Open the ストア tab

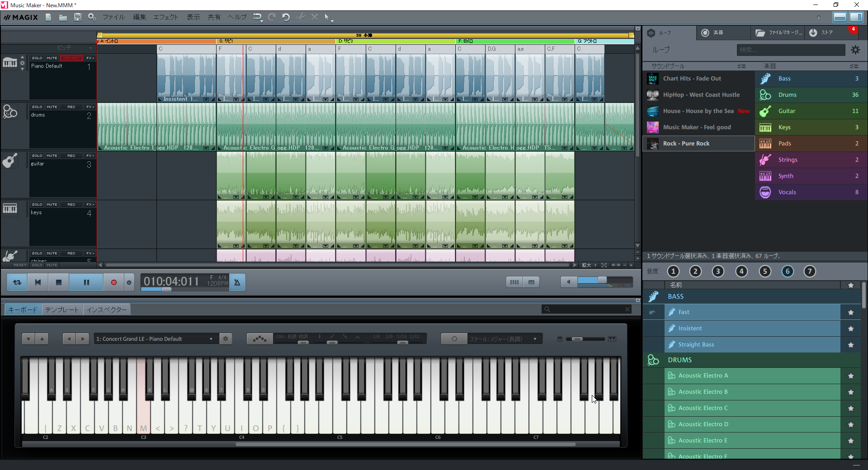831,33
